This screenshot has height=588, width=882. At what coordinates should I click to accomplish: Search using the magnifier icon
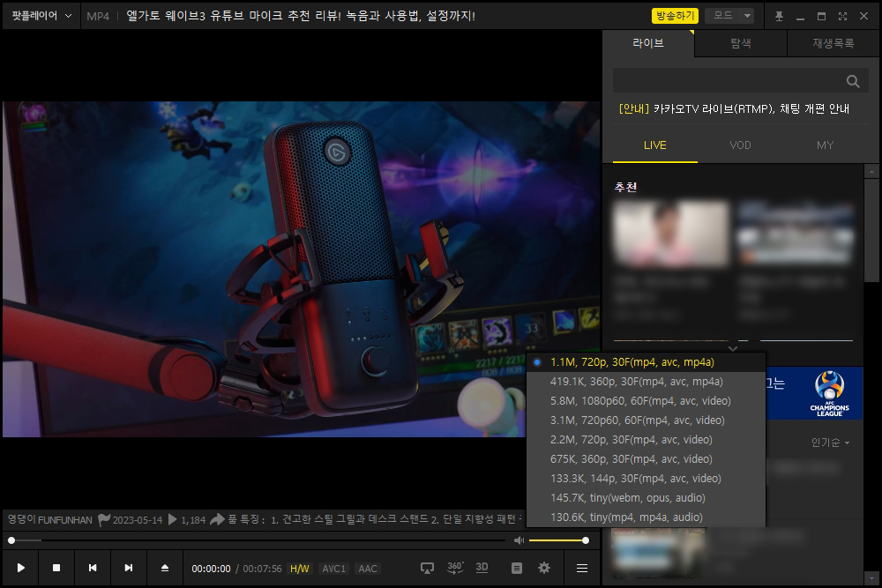click(x=853, y=81)
